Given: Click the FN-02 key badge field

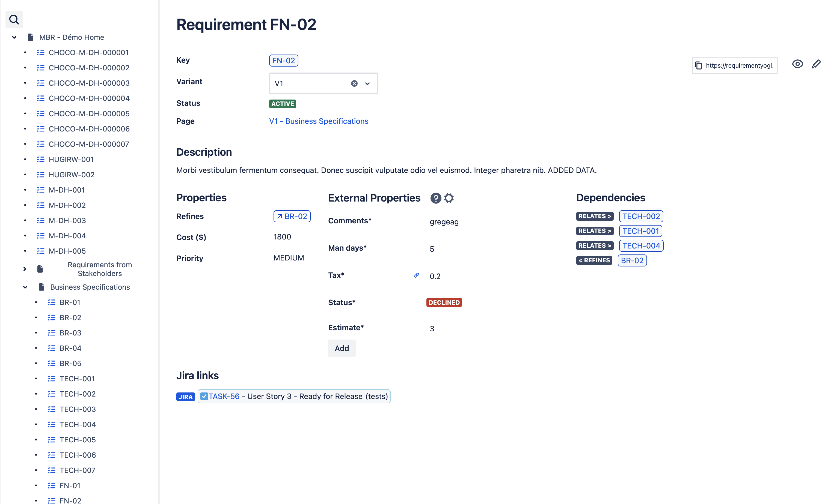Looking at the screenshot, I should tap(284, 60).
